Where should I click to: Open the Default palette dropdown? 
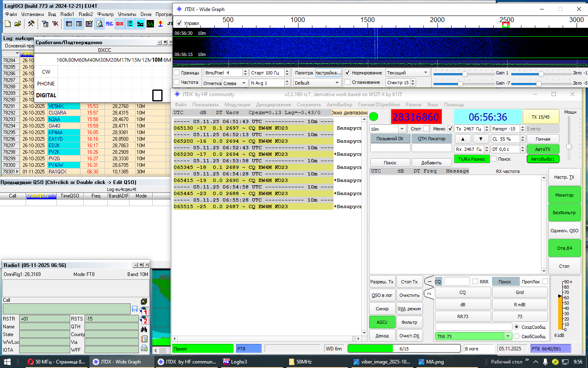[317, 83]
